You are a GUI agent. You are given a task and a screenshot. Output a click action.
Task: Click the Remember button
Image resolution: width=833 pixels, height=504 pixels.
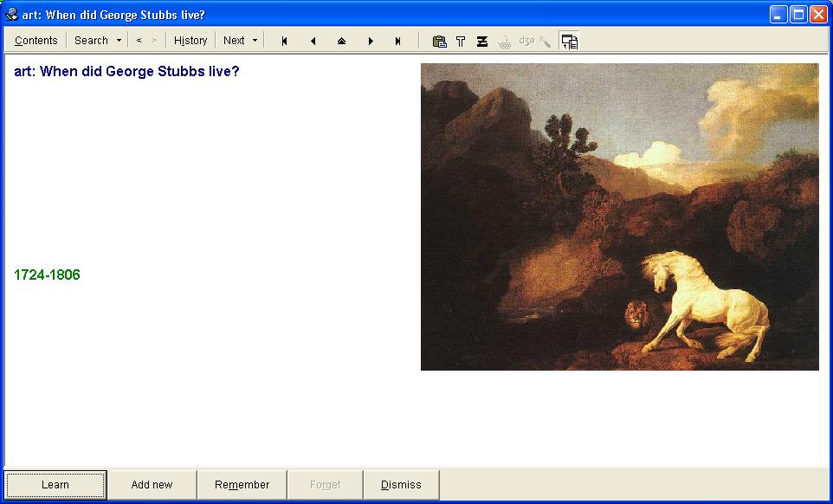point(242,485)
